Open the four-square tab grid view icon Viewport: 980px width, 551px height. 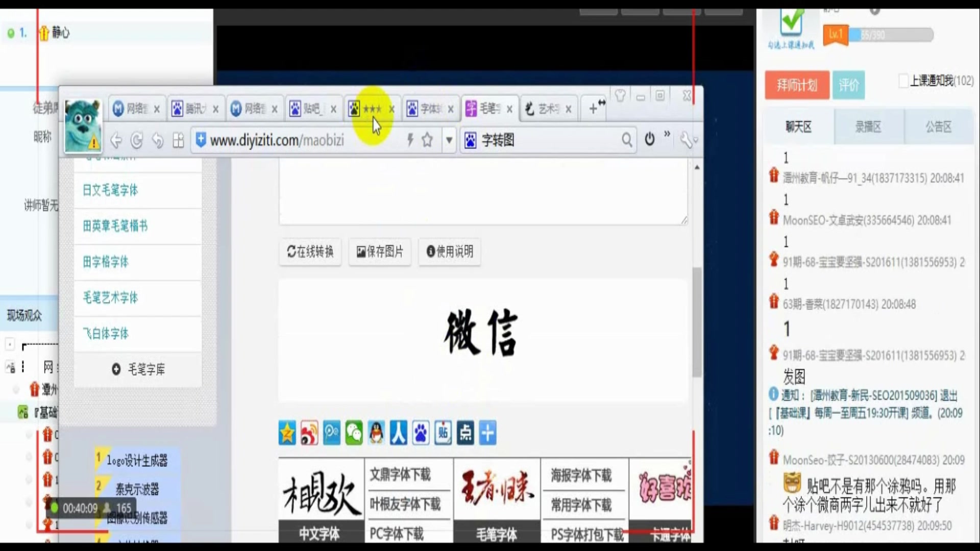tap(178, 140)
